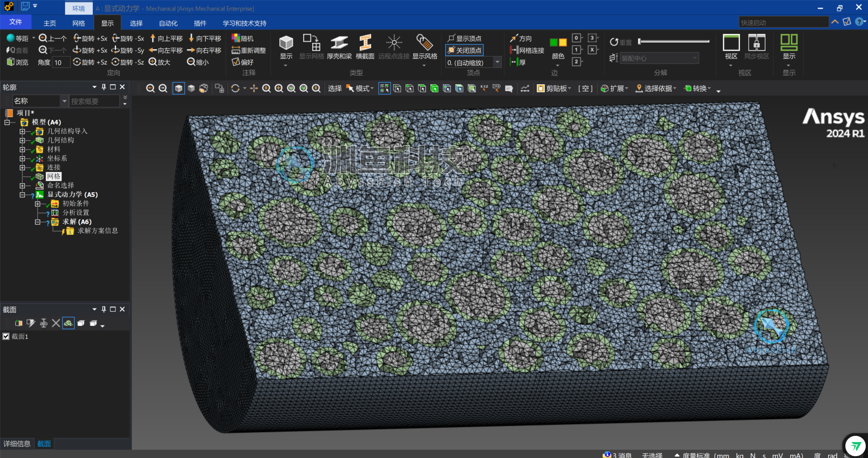This screenshot has height=458, width=868.
Task: Click the 重新调整 (rescale annotation) button
Action: (248, 50)
